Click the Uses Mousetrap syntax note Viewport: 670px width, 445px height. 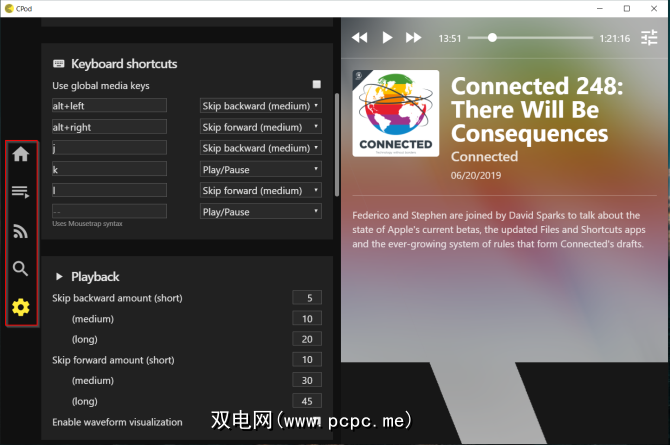(x=87, y=224)
